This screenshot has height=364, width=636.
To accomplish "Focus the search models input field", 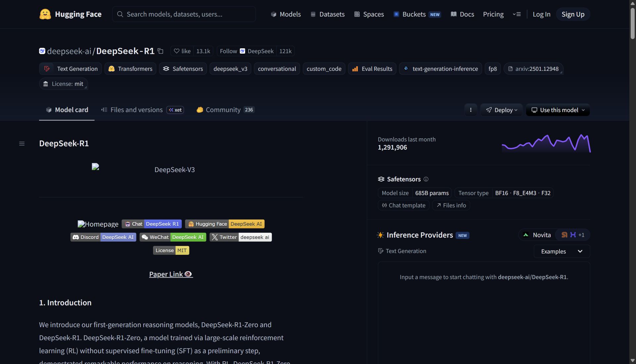I will click(184, 14).
